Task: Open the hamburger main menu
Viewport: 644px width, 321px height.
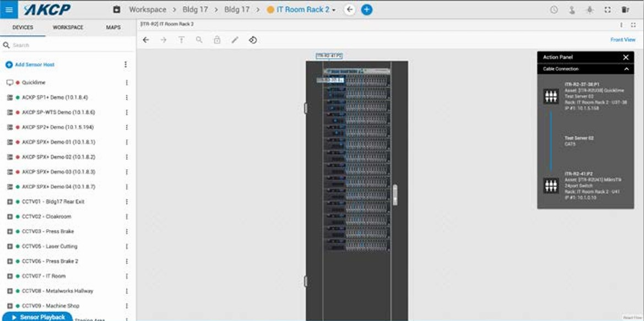Action: pyautogui.click(x=9, y=9)
